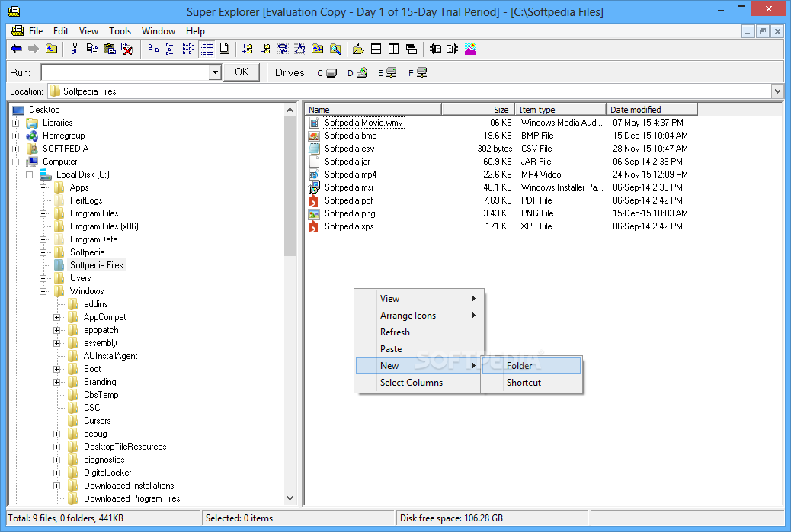Select Softpedia Files folder in tree
This screenshot has height=532, width=791.
[96, 265]
